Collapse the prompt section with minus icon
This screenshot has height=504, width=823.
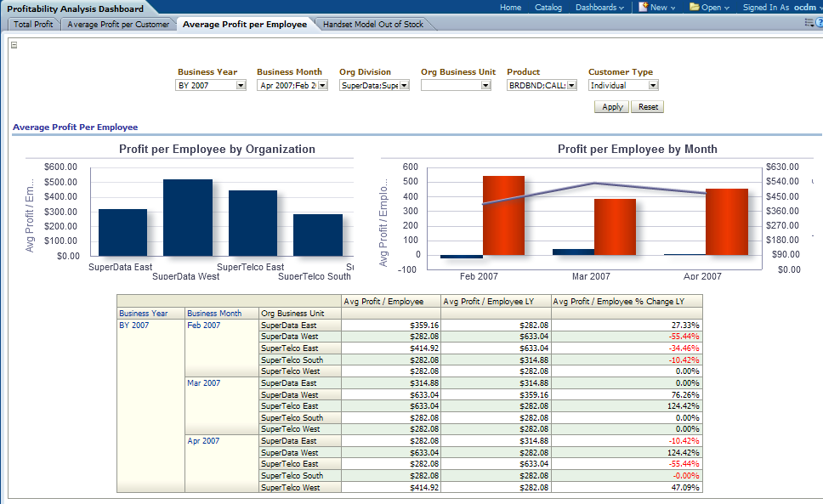[14, 45]
